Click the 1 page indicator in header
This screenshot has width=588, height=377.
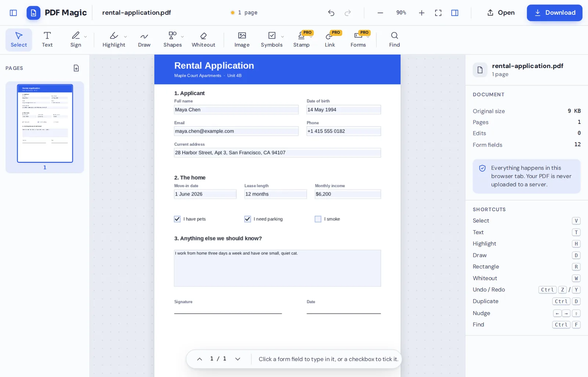coord(244,13)
